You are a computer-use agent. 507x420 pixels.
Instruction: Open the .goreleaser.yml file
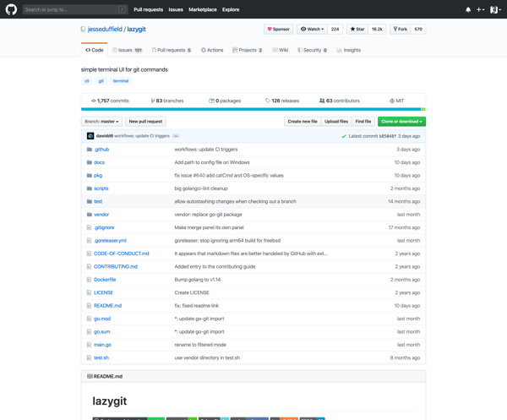coord(110,241)
